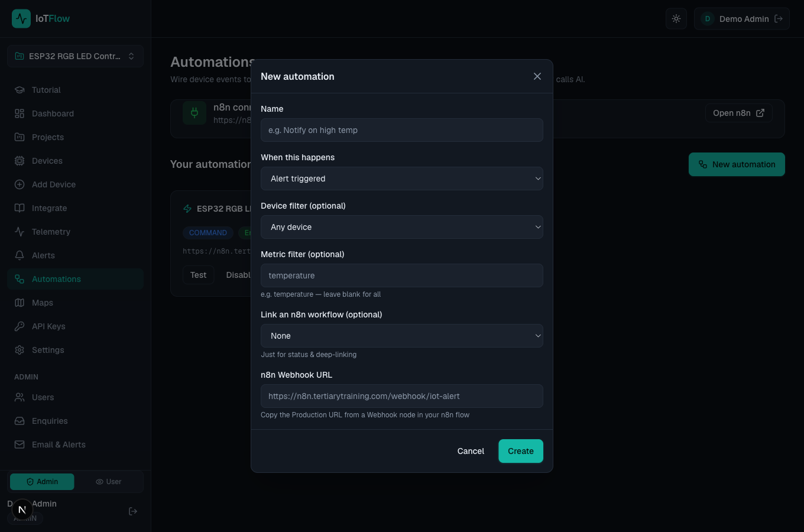This screenshot has width=804, height=532.
Task: Click the external link icon on Open n8n
Action: (760, 113)
